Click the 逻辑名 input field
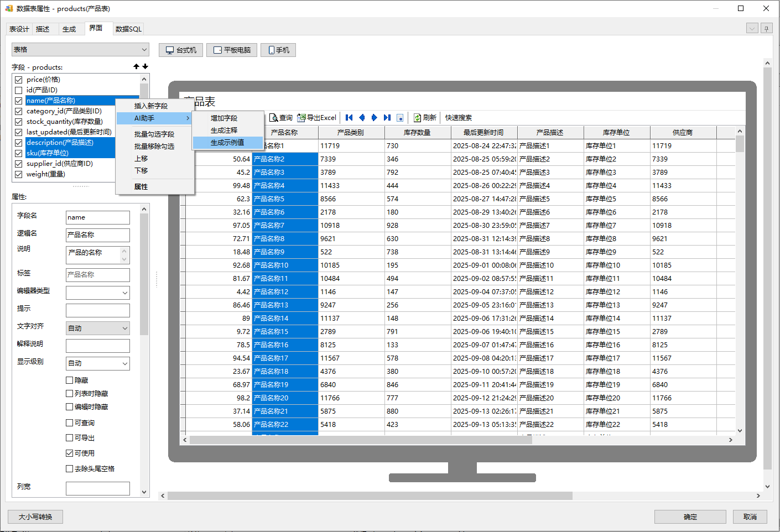Image resolution: width=780 pixels, height=532 pixels. coord(97,235)
